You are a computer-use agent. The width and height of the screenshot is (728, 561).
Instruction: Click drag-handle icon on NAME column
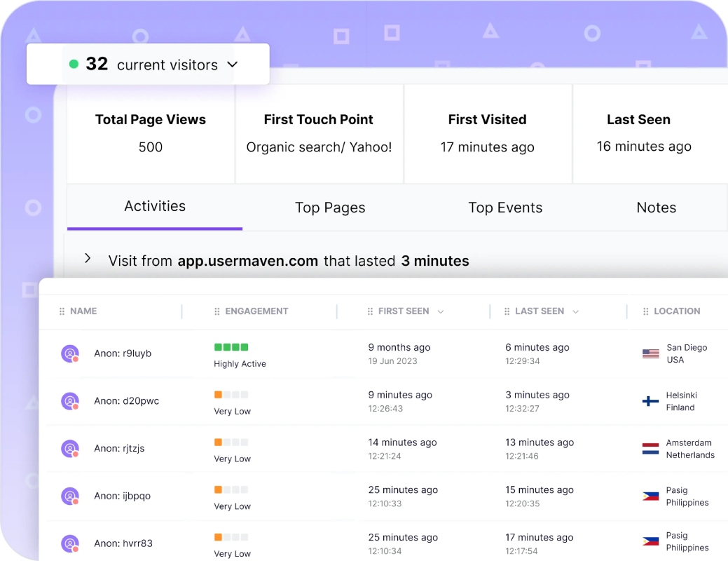click(x=62, y=311)
